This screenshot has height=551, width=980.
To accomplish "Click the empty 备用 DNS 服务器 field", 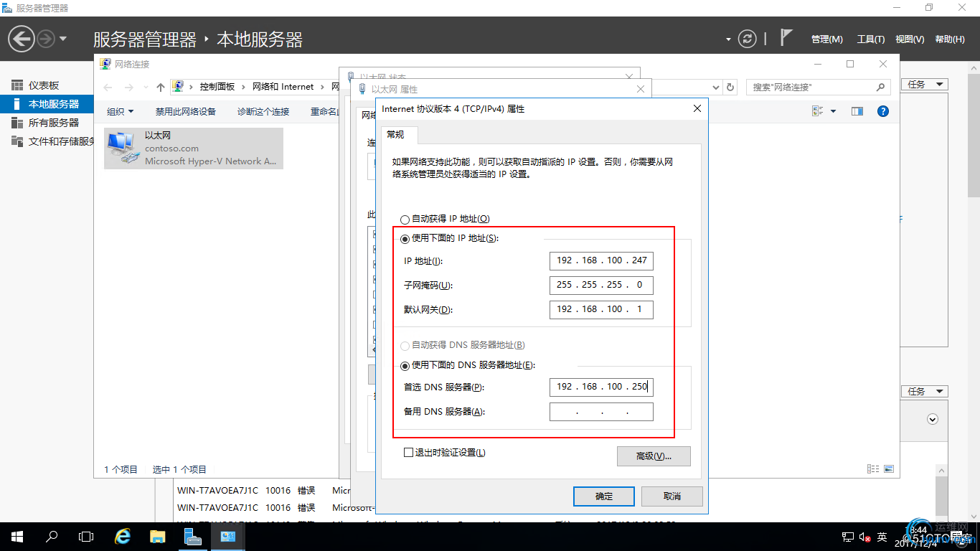I will tap(601, 412).
